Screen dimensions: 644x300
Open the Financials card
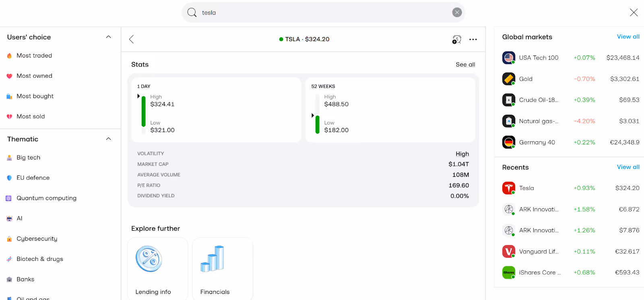coord(223,269)
